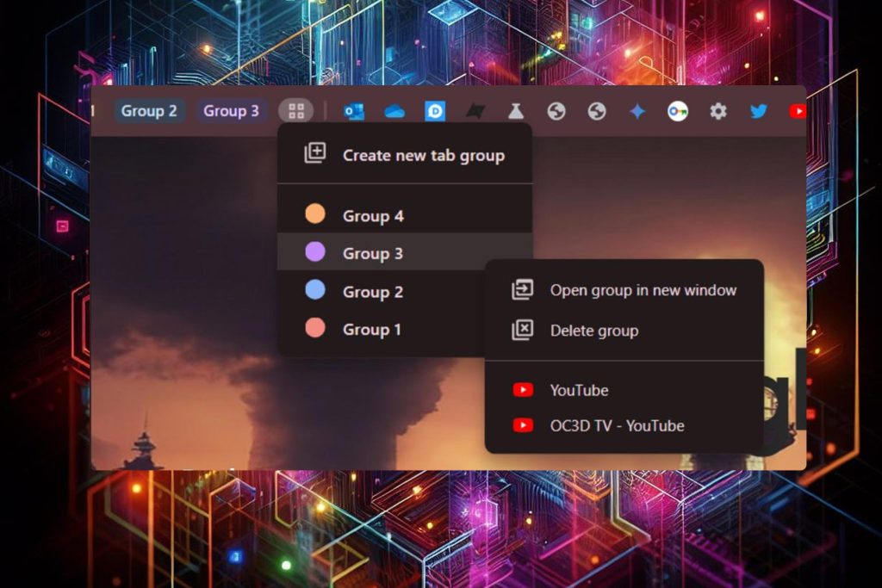Open the Twitter bird bookmark
The height and width of the screenshot is (588, 882).
point(759,111)
